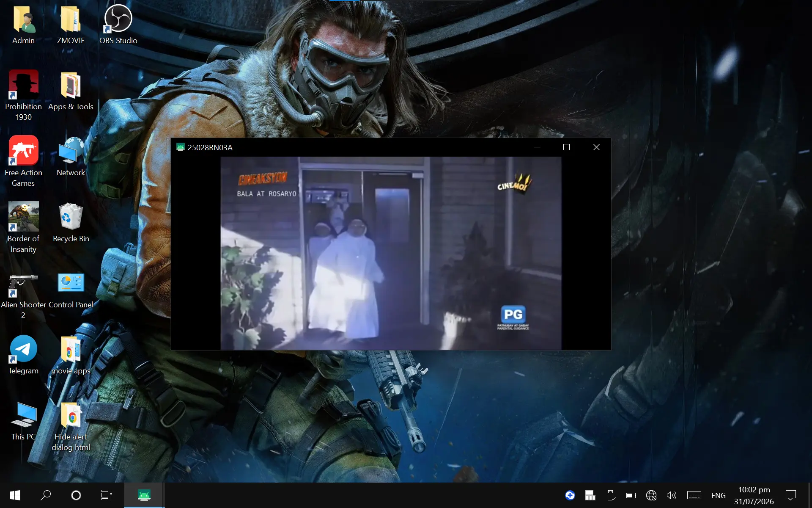Open the Recycle Bin
812x508 pixels.
pos(71,223)
